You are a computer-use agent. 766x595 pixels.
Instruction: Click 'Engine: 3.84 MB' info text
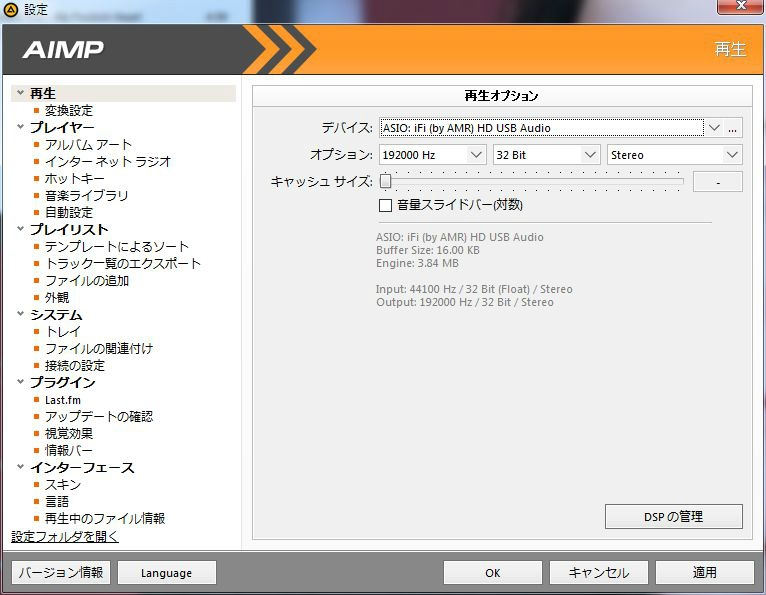417,263
